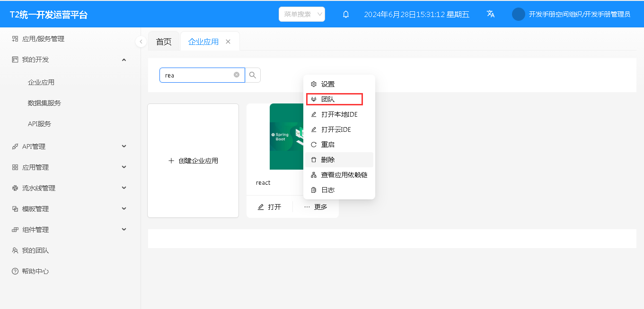Image resolution: width=644 pixels, height=309 pixels.
Task: Click the react app Spring Boot thumbnail
Action: pyautogui.click(x=287, y=137)
